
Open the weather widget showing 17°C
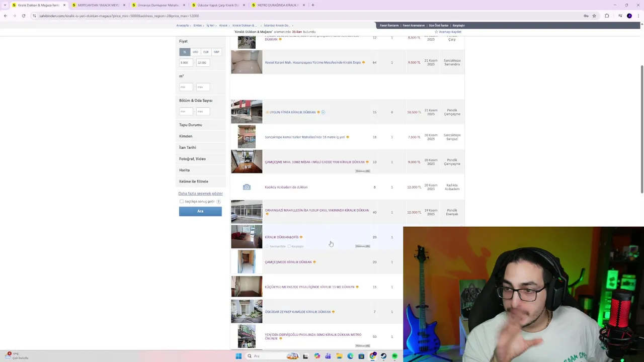(18, 356)
